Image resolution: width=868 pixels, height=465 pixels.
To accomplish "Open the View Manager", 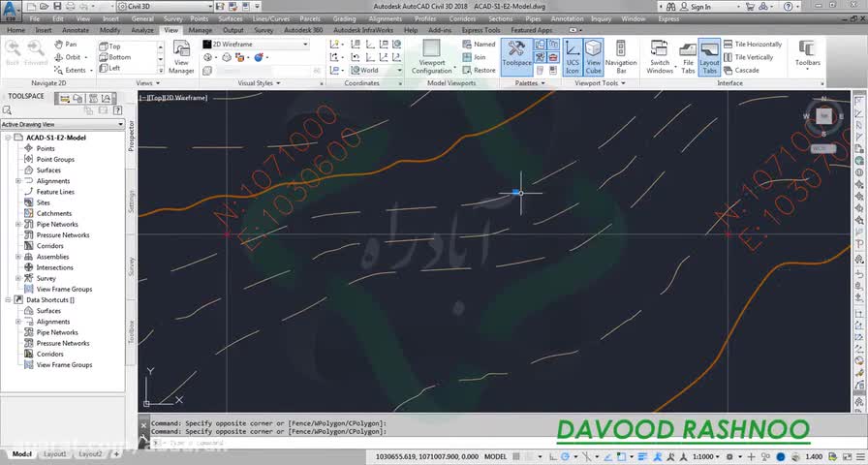I will coord(181,57).
